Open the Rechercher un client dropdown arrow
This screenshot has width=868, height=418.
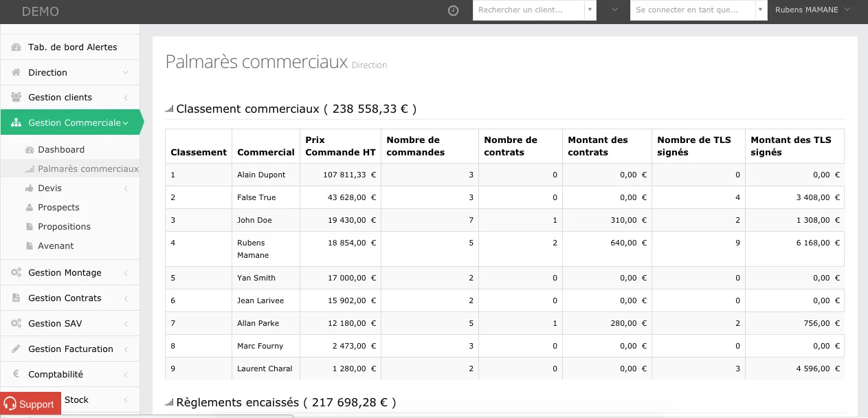click(590, 10)
